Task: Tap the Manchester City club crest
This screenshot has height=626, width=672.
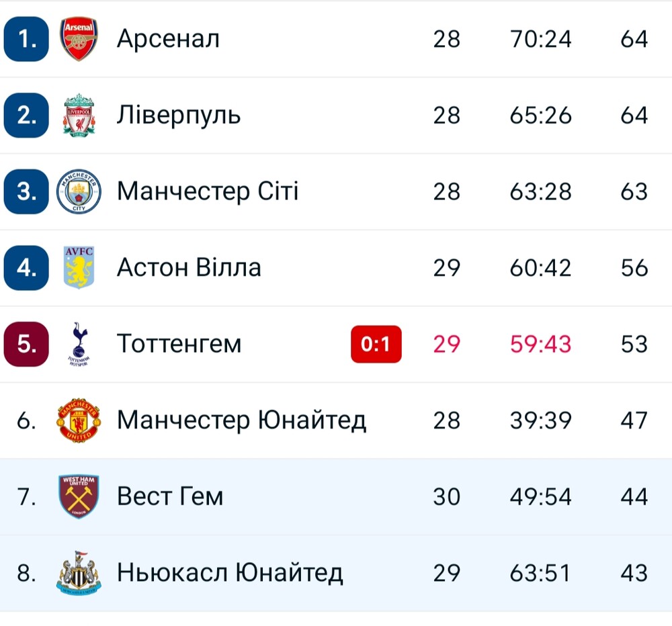Action: [x=79, y=191]
